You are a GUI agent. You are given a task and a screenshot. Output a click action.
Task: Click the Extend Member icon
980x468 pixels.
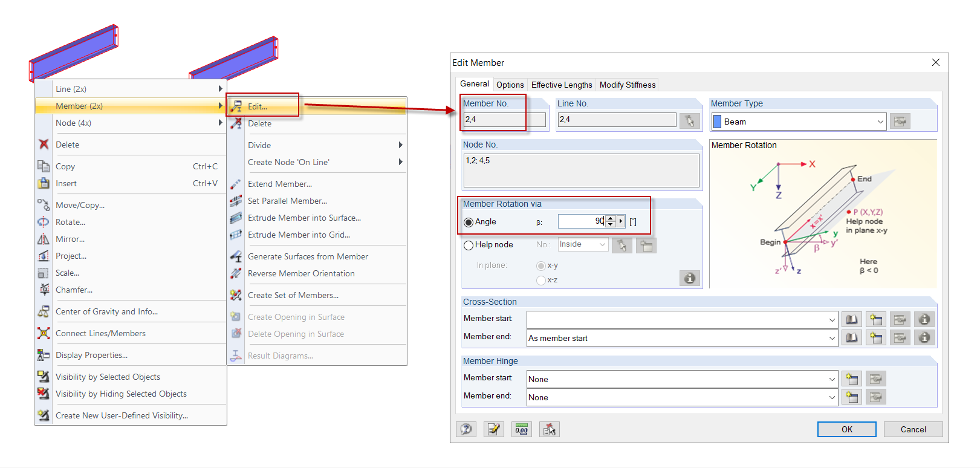point(236,184)
